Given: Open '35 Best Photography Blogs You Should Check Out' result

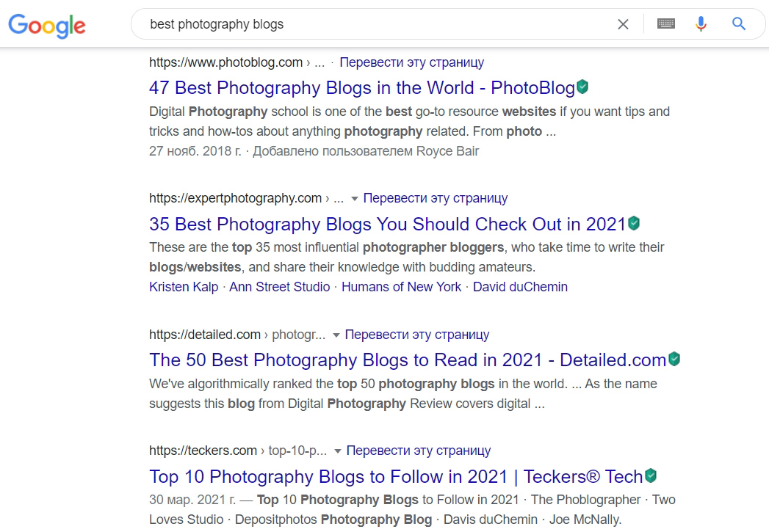Looking at the screenshot, I should tap(387, 224).
